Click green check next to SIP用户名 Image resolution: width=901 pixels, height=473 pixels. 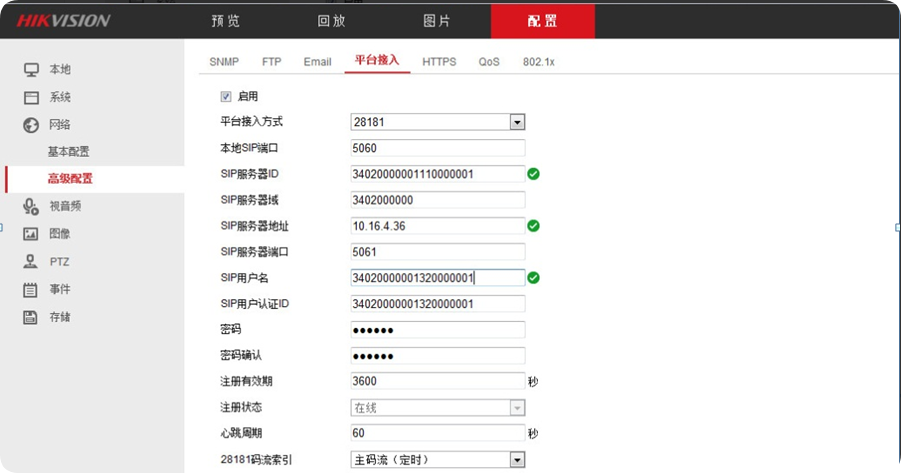pos(533,278)
